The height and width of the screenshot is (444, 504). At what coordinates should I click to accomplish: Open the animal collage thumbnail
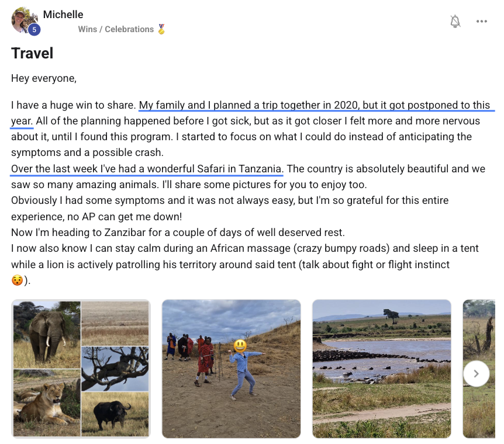81,369
